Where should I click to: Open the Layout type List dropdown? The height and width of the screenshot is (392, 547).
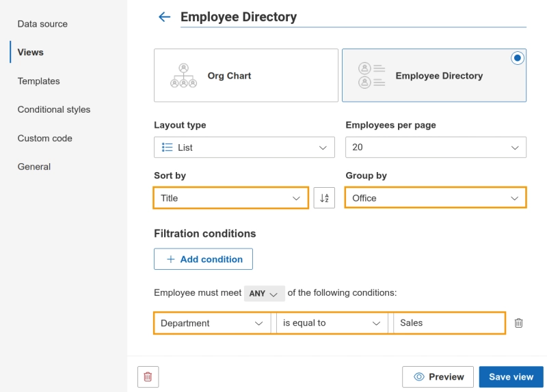(244, 148)
